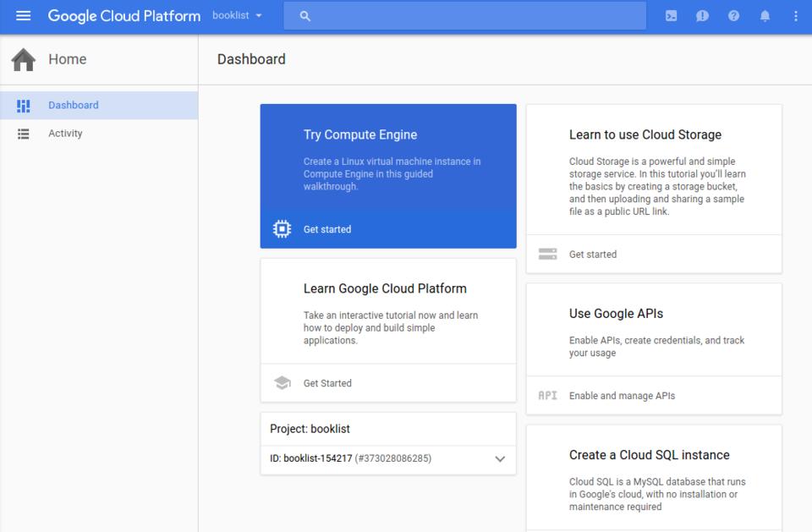Click Get started under Cloud Storage

click(592, 254)
